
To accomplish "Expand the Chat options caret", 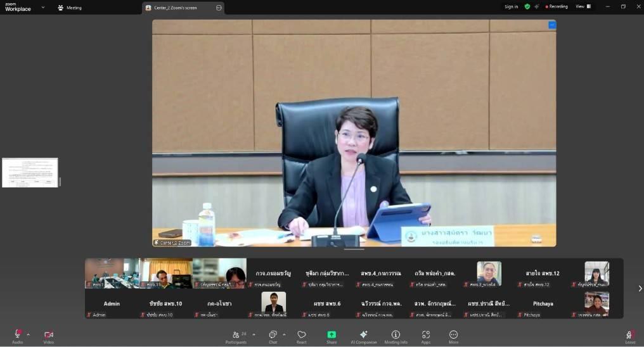I will tap(284, 334).
